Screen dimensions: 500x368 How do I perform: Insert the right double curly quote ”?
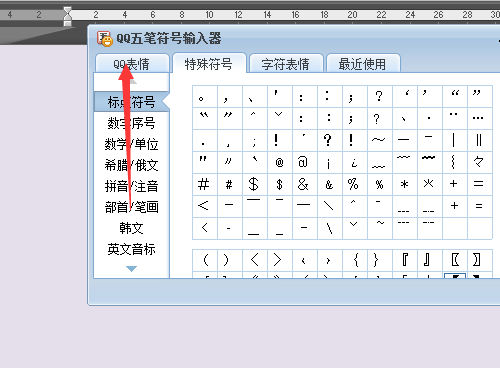click(x=480, y=96)
